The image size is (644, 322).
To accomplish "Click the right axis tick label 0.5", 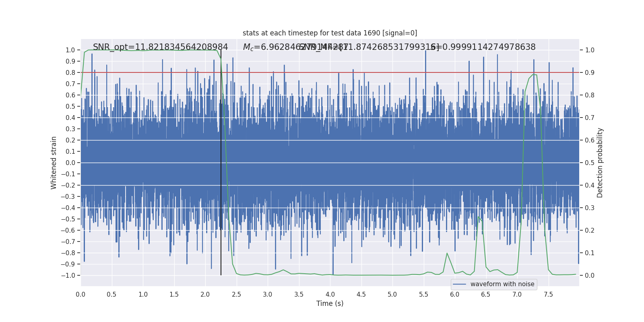I will tap(590, 163).
